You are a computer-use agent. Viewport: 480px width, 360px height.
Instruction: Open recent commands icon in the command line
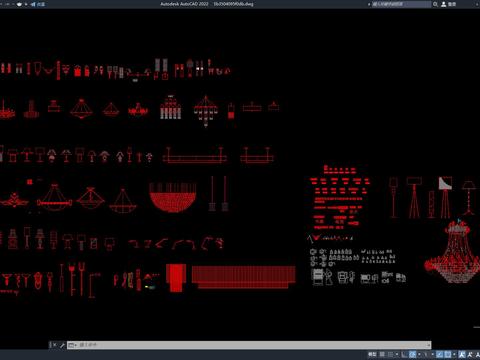click(x=72, y=345)
